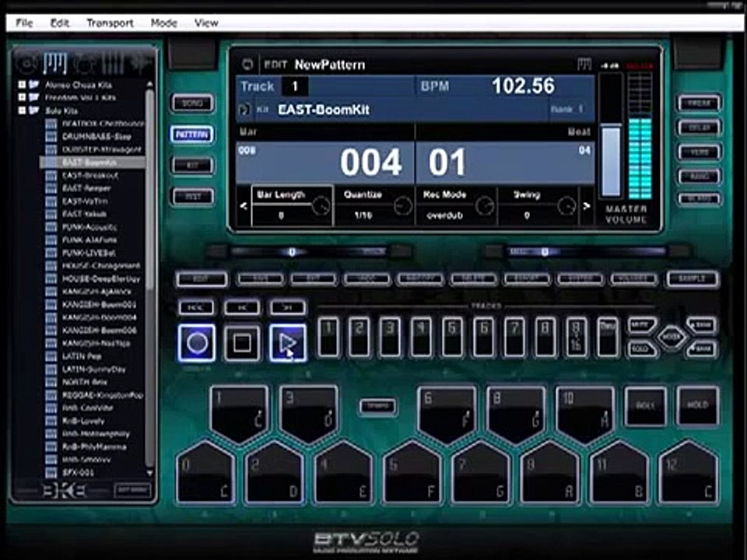This screenshot has height=560, width=747.
Task: Open the Mode menu
Action: (164, 23)
